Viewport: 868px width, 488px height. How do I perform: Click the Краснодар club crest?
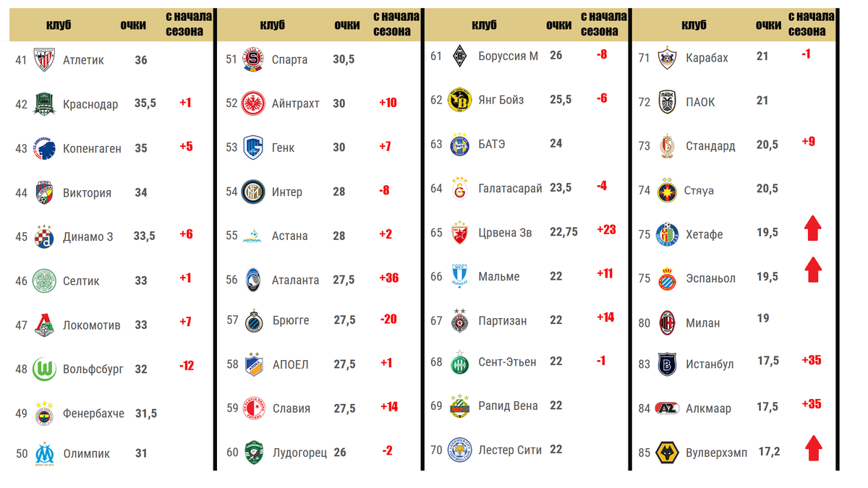click(x=45, y=104)
